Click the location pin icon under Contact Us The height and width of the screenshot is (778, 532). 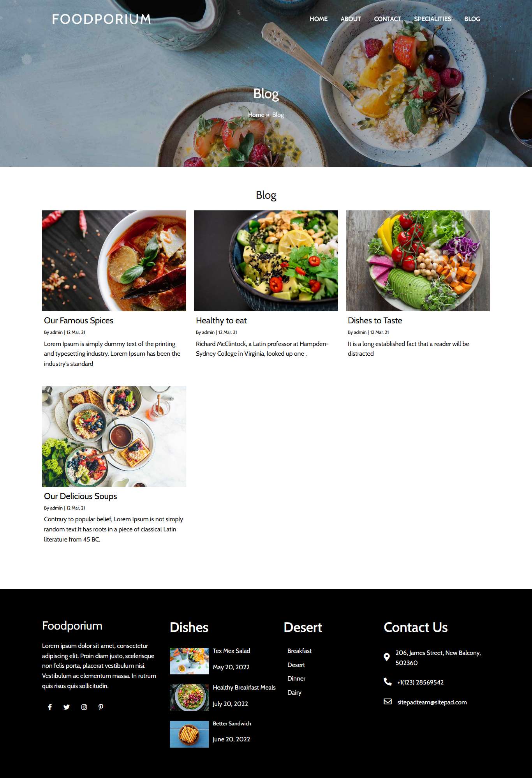coord(387,657)
